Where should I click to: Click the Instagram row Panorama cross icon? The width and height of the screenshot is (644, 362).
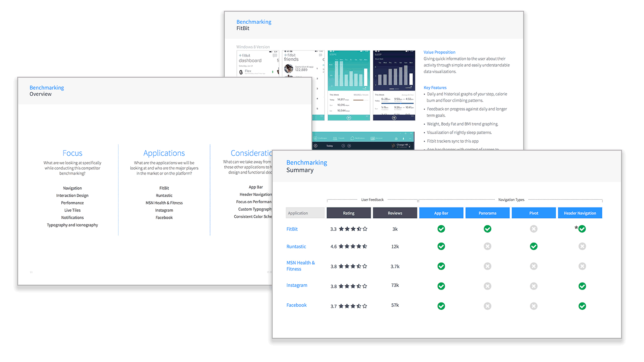coord(487,286)
